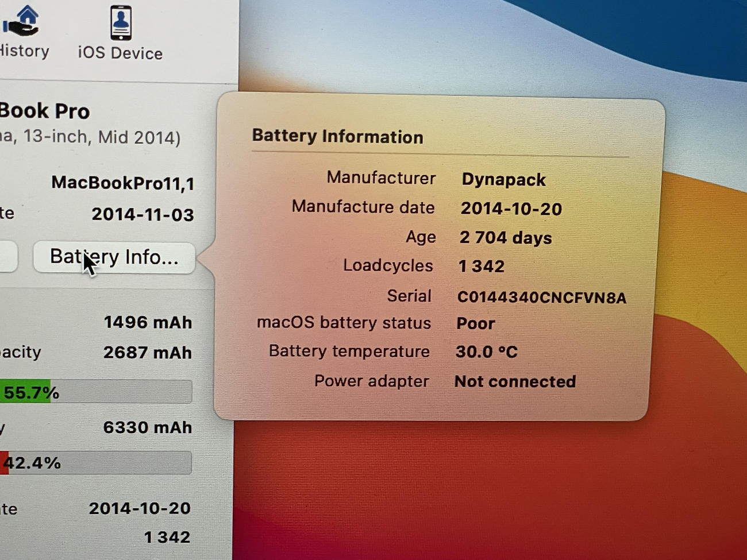Select 1 342 cycle count in main window

(167, 537)
